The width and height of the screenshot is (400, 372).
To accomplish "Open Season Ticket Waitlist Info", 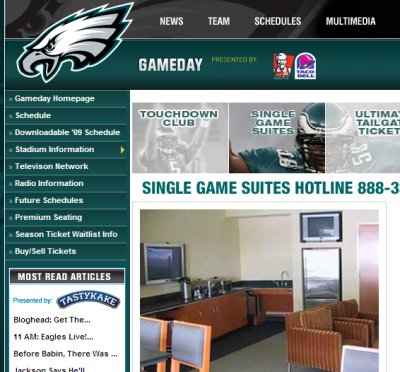I will coord(66,234).
